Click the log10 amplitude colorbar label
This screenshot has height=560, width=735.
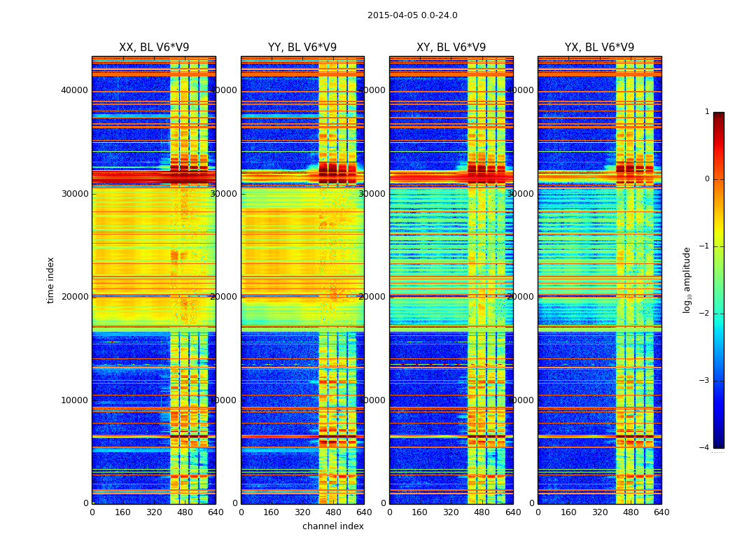(687, 279)
